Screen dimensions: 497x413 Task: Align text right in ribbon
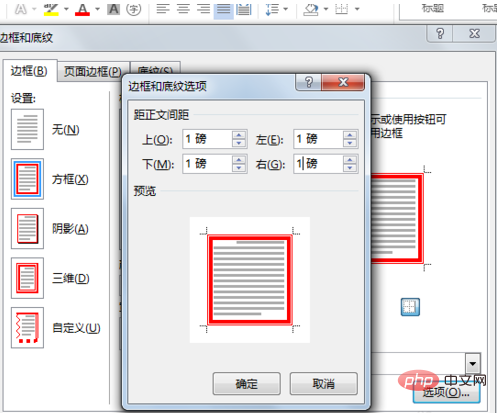[203, 9]
